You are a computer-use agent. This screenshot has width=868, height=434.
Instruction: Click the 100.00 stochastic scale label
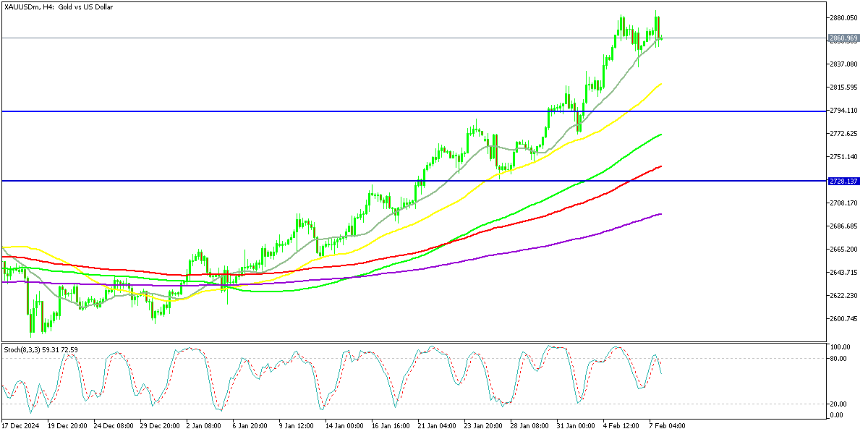point(839,346)
